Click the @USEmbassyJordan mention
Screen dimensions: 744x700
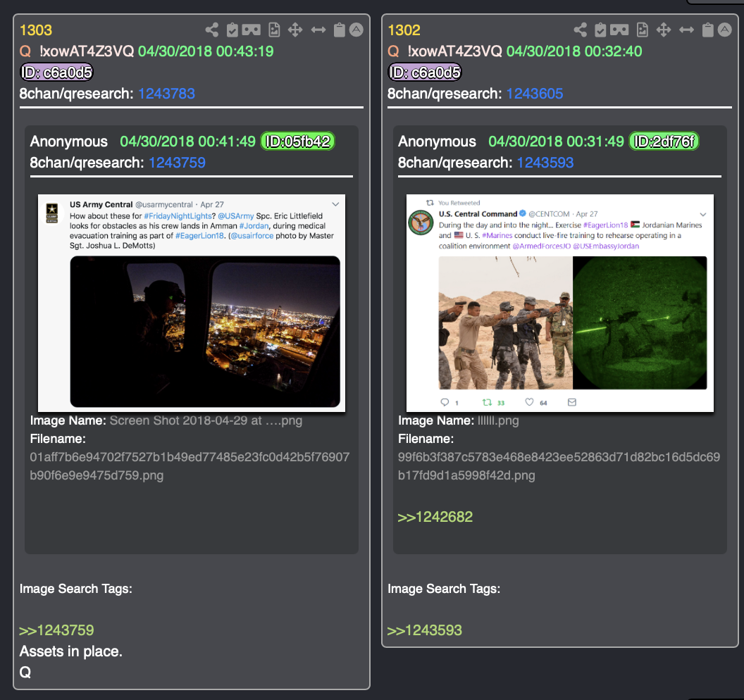click(606, 246)
